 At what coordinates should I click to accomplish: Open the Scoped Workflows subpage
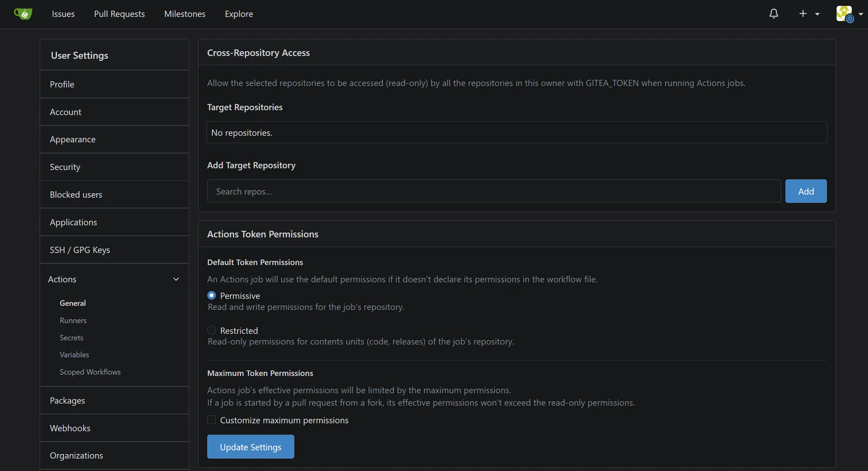(x=90, y=372)
